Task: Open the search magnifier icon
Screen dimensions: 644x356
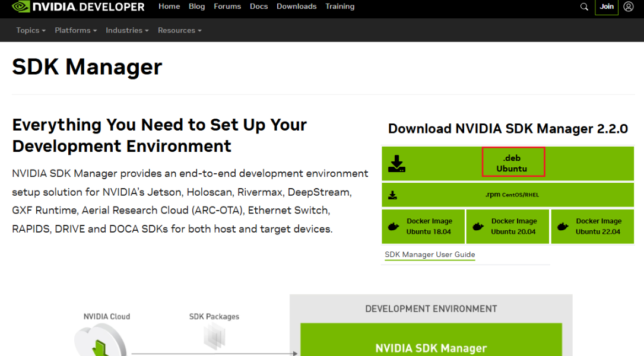Action: click(x=584, y=7)
